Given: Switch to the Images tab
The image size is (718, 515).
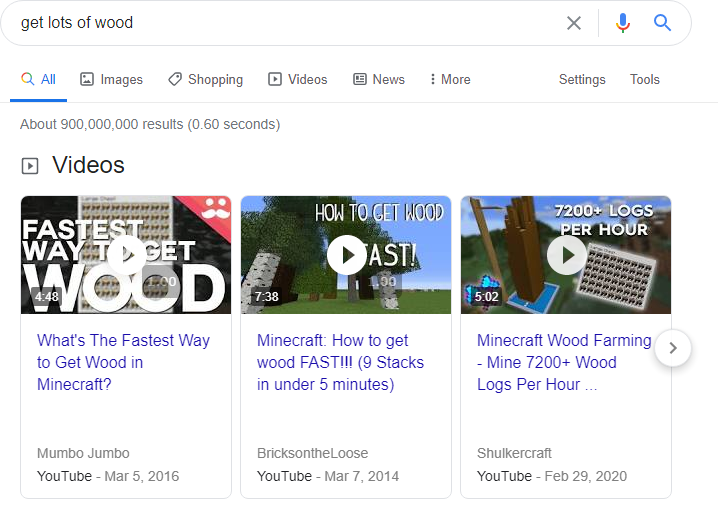Looking at the screenshot, I should [x=112, y=80].
